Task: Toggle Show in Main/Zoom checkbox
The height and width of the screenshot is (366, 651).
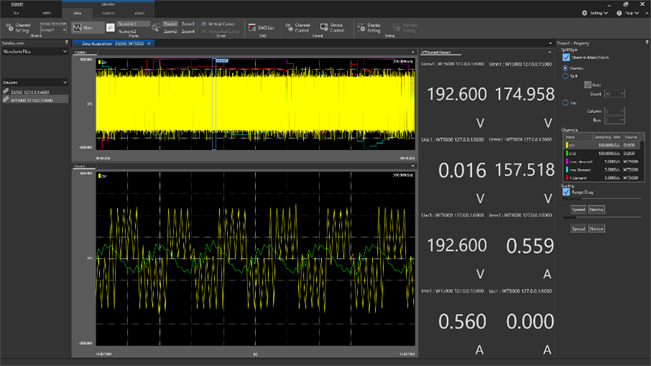Action: pos(566,57)
